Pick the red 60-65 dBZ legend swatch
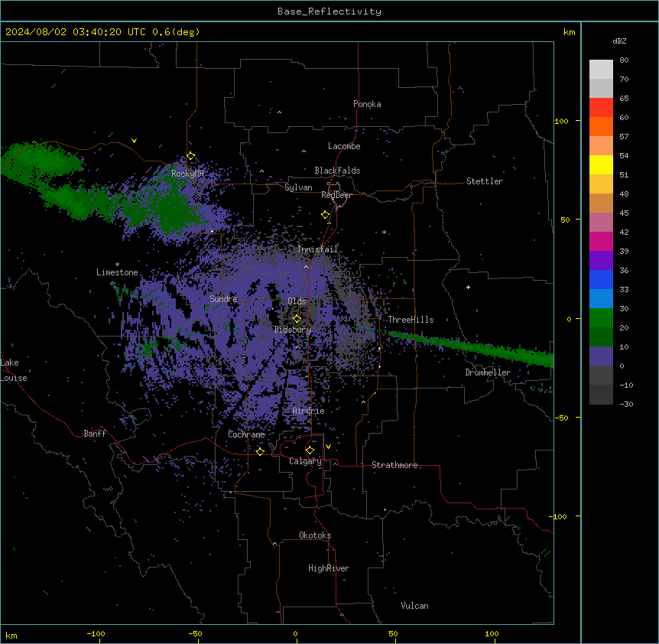Viewport: 659px width, 644px height. pyautogui.click(x=601, y=107)
